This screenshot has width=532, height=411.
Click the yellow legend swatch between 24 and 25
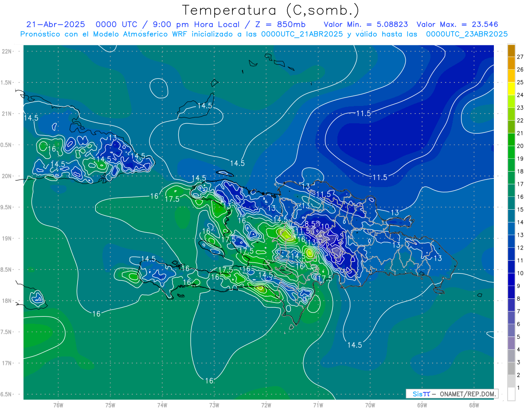click(x=511, y=89)
